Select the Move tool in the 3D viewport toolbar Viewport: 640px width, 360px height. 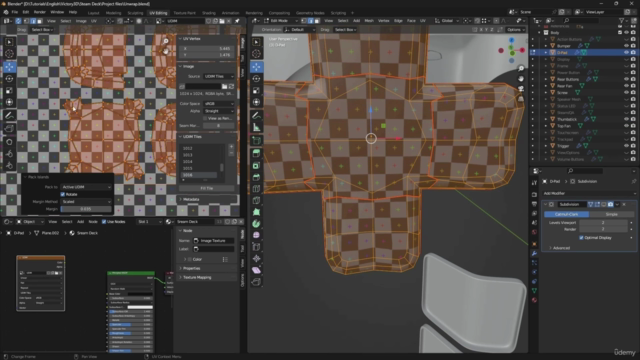click(256, 67)
